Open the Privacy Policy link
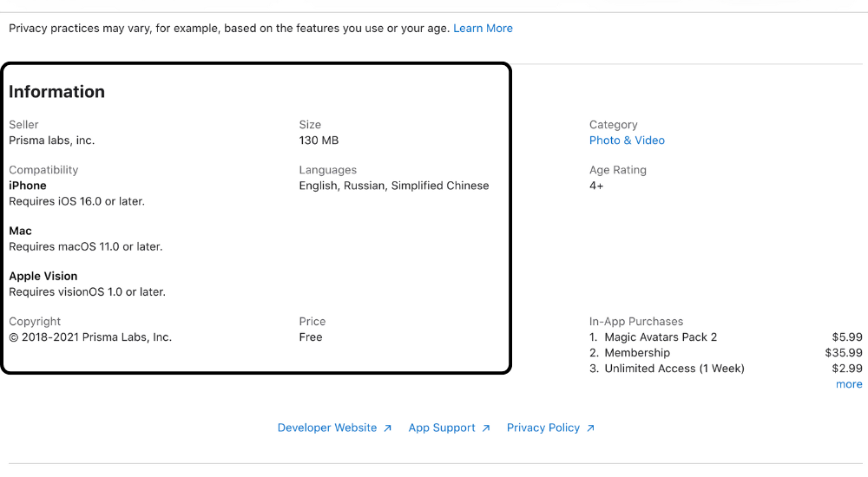Image resolution: width=868 pixels, height=477 pixels. click(x=543, y=428)
